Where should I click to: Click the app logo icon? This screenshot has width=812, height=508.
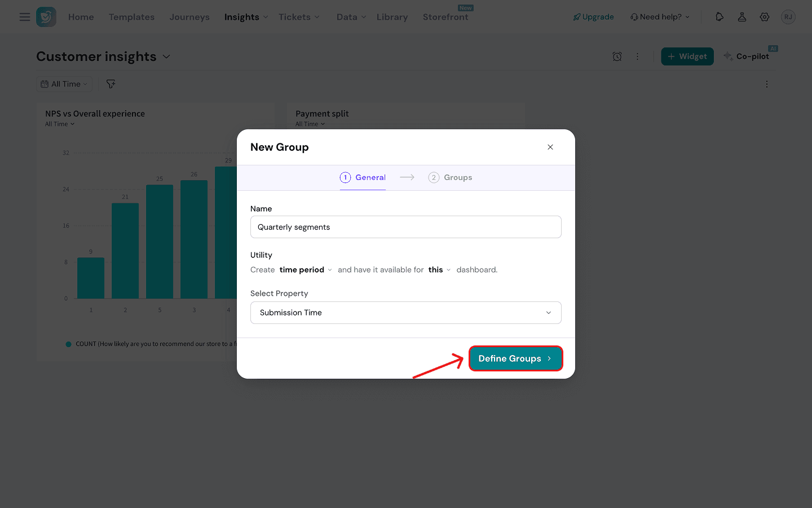pos(46,17)
